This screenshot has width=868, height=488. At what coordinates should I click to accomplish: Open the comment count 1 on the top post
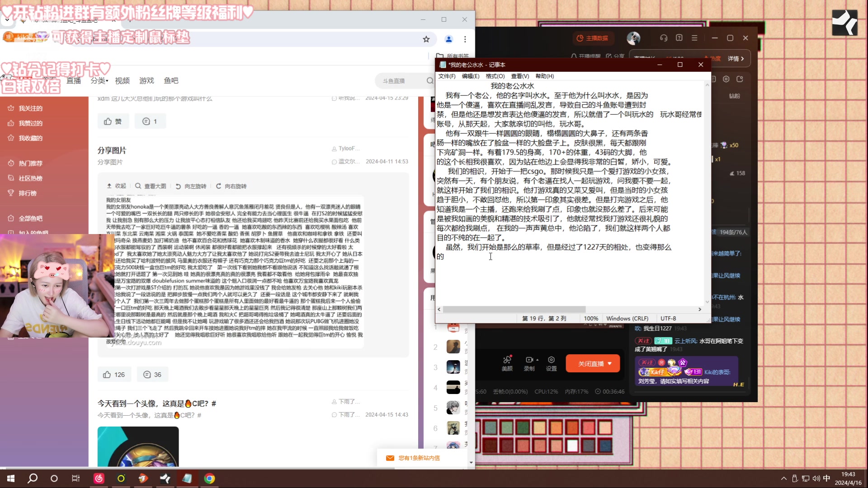(150, 121)
